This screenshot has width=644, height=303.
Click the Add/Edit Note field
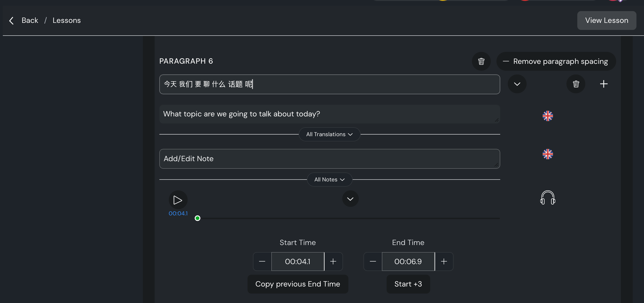(x=329, y=159)
